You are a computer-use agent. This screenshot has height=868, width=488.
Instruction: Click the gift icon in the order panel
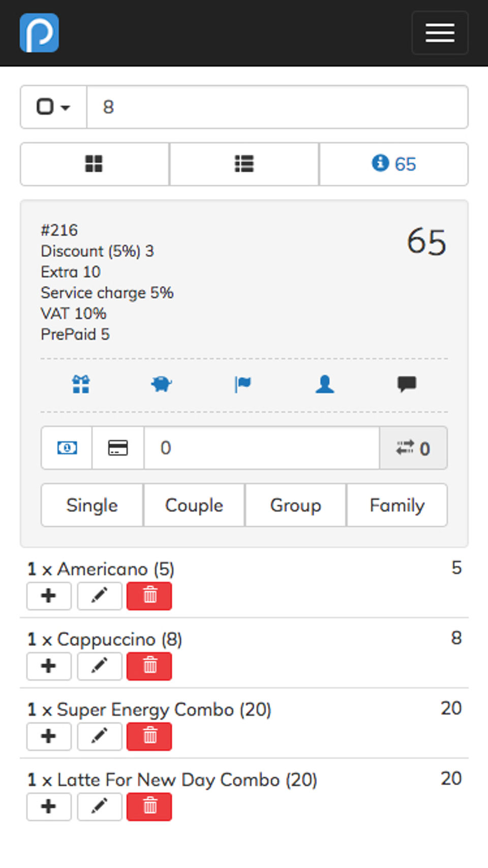coord(81,384)
